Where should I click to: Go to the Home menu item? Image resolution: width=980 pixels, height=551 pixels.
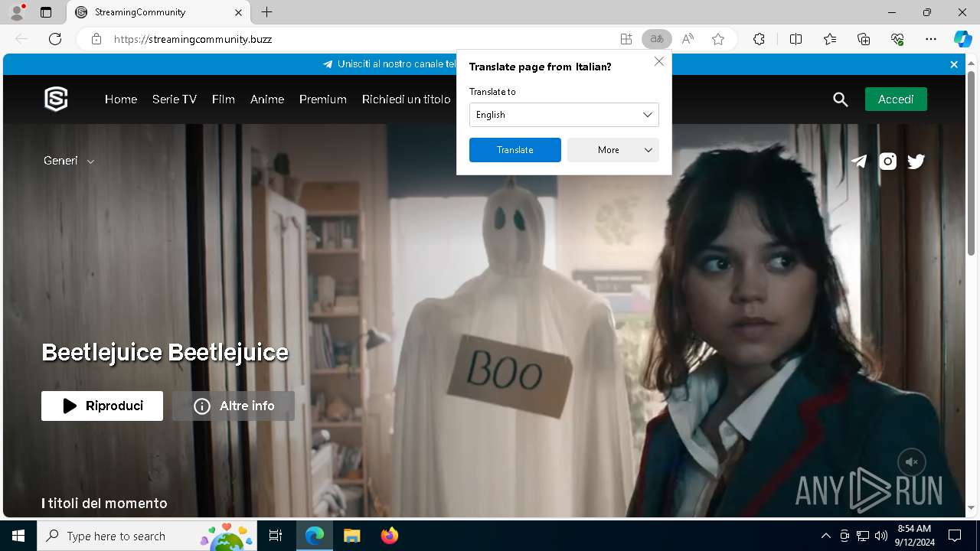(x=121, y=99)
